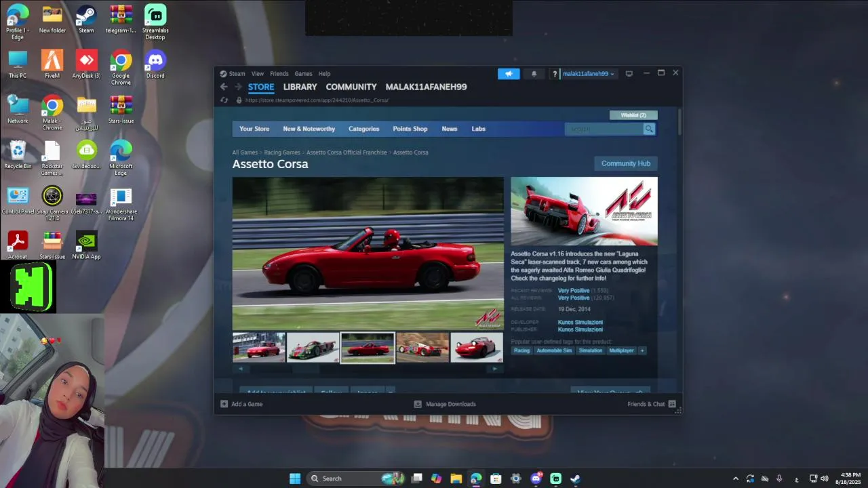868x488 pixels.
Task: Open the Acrobat desktop shortcut
Action: pos(18,245)
